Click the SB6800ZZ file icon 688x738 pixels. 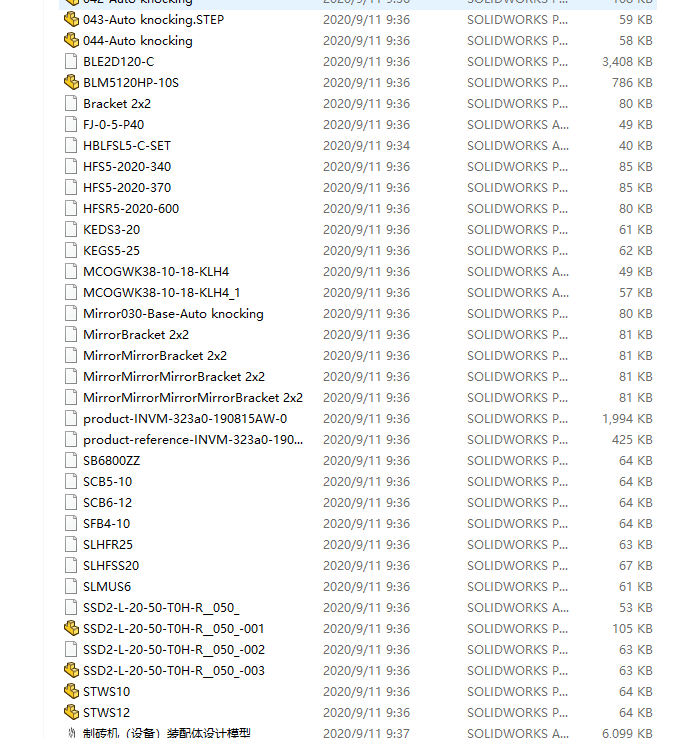(71, 460)
